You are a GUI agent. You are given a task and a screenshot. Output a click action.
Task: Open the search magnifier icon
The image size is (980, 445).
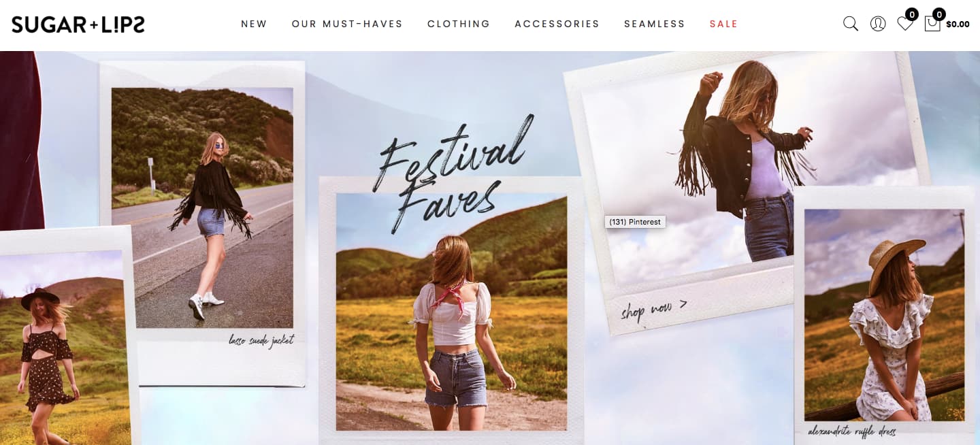pos(851,24)
